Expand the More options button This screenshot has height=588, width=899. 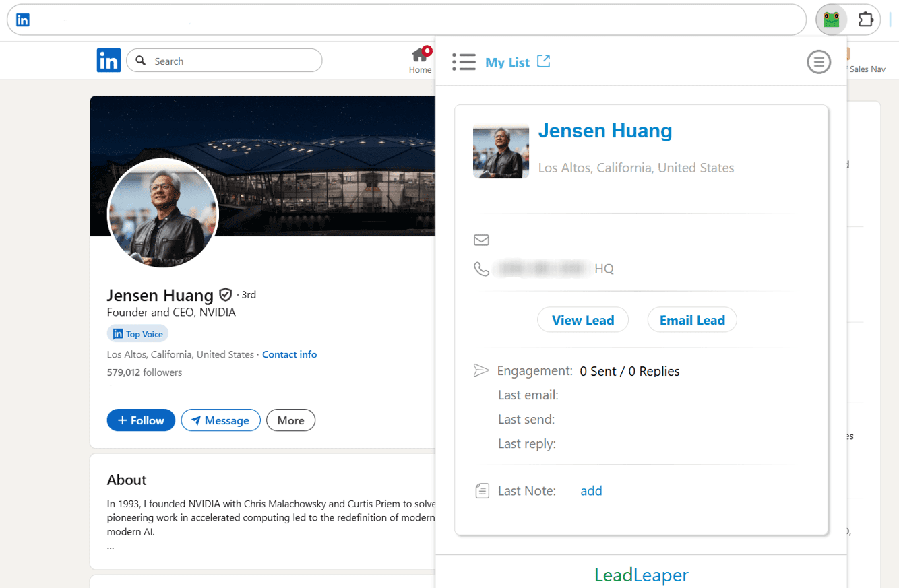click(x=290, y=420)
